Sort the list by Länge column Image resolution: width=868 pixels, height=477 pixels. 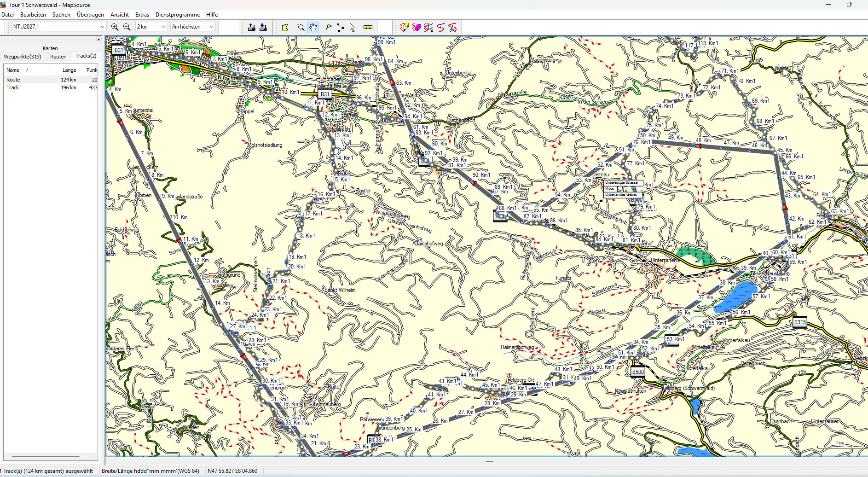pos(69,70)
